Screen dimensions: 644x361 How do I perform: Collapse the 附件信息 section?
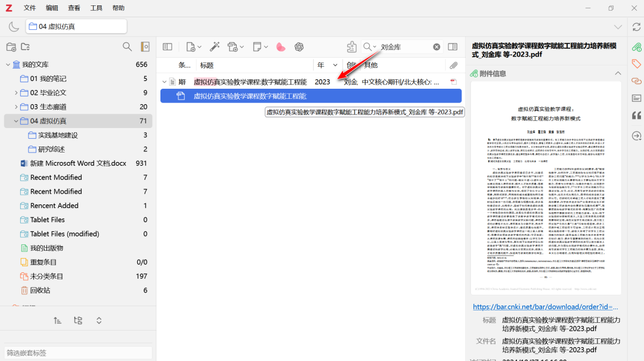tap(618, 73)
